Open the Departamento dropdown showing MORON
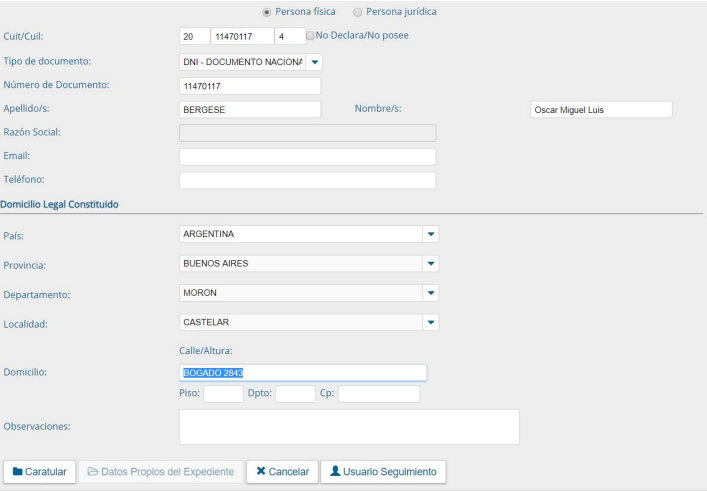This screenshot has width=707, height=491. (432, 293)
